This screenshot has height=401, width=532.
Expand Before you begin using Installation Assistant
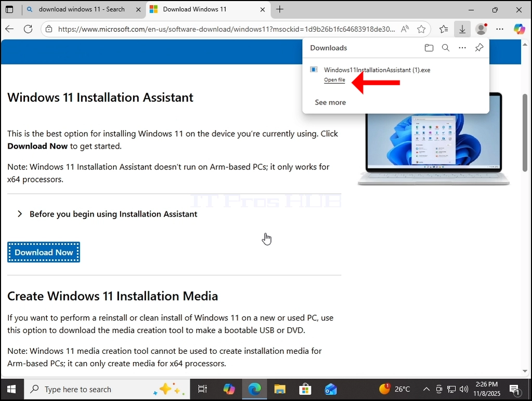(x=108, y=214)
